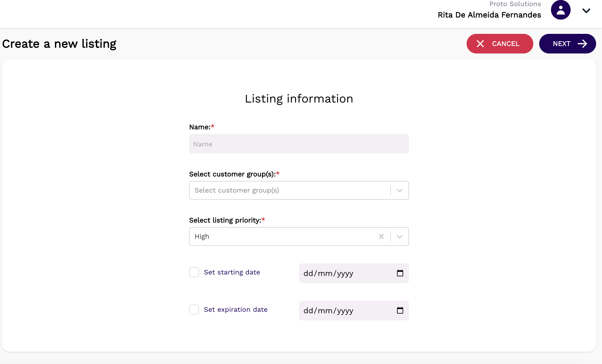
Task: Open the customer group(s) select box
Action: tap(299, 190)
